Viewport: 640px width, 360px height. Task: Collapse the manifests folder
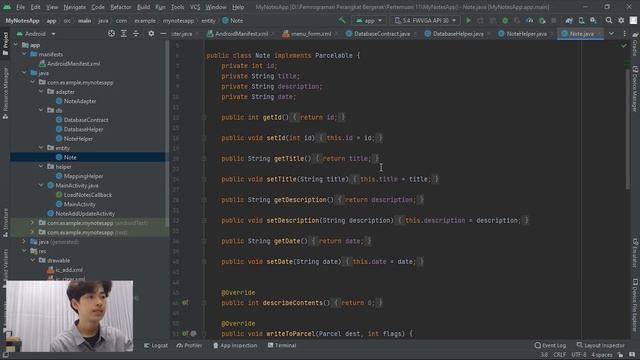[24, 54]
